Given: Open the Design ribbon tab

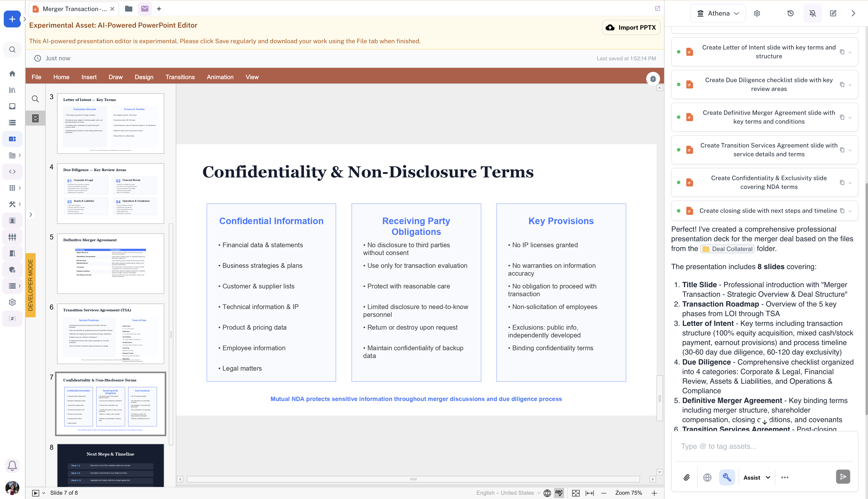Looking at the screenshot, I should pos(144,77).
